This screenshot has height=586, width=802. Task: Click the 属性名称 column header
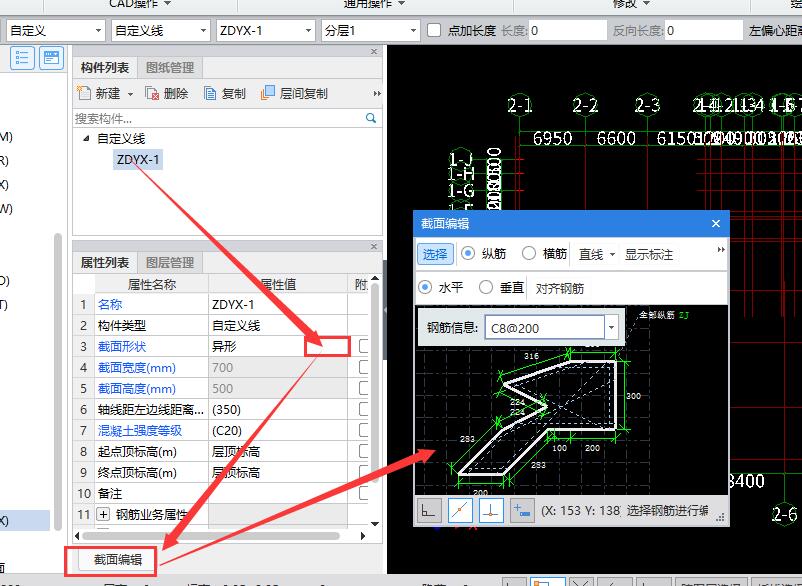[151, 284]
